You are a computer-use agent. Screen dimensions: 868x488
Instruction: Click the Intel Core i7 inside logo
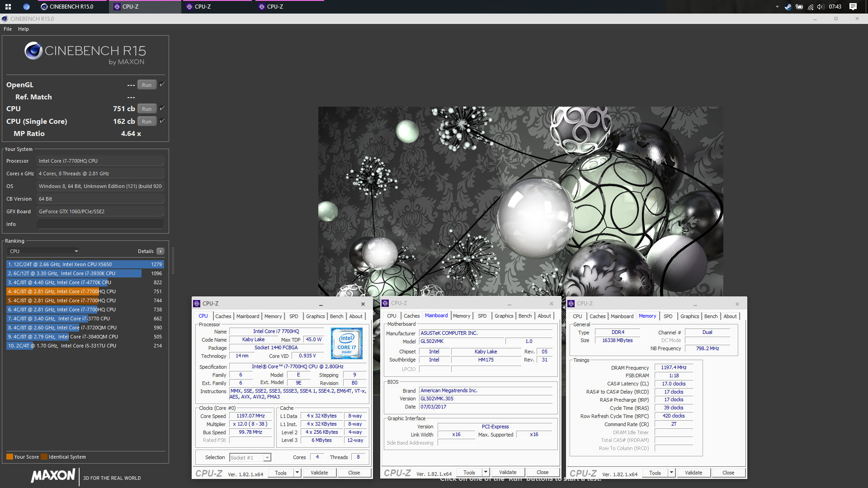[347, 343]
